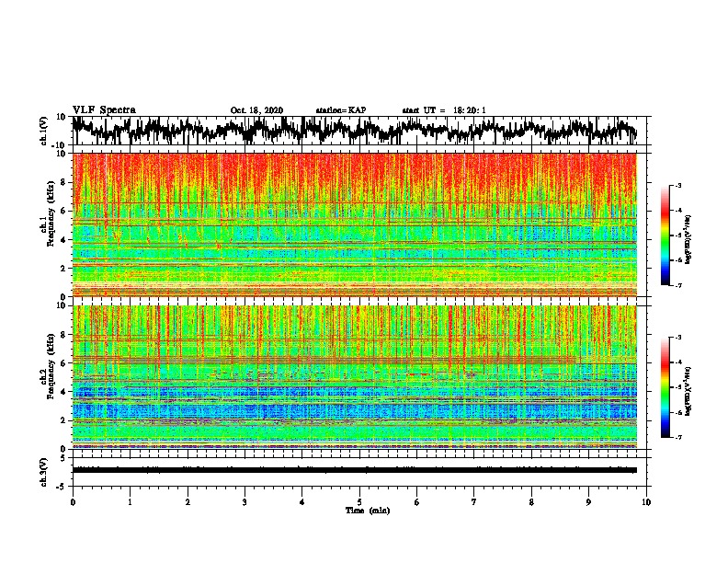This screenshot has height=563, width=728.
Task: Click the ch.2 spectrogram color scale bar
Action: pyautogui.click(x=665, y=387)
